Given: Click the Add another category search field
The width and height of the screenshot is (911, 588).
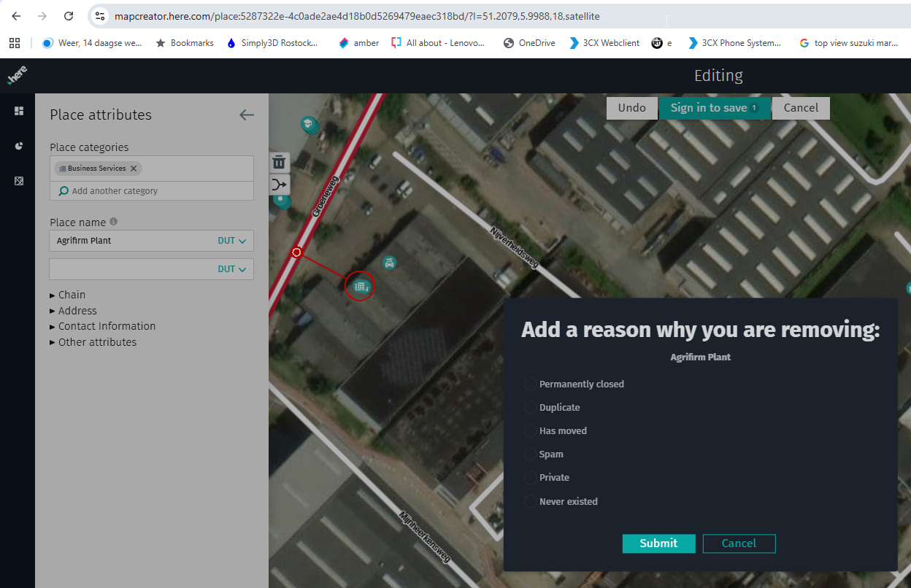Looking at the screenshot, I should pyautogui.click(x=151, y=191).
